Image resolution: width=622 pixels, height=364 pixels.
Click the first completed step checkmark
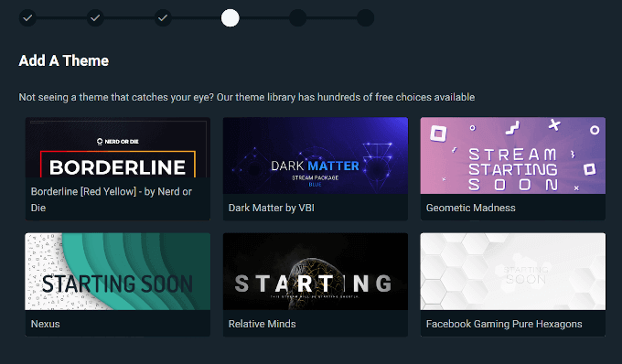point(27,18)
